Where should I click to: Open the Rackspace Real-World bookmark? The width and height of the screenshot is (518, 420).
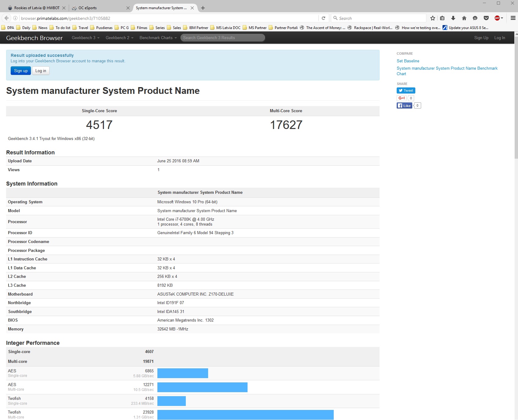click(370, 28)
